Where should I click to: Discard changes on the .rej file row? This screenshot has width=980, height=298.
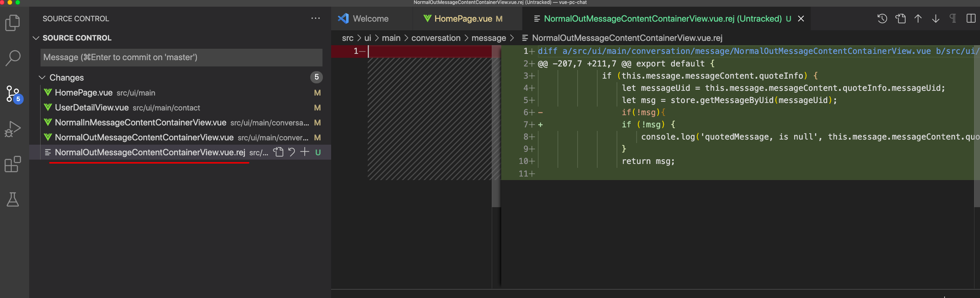291,152
